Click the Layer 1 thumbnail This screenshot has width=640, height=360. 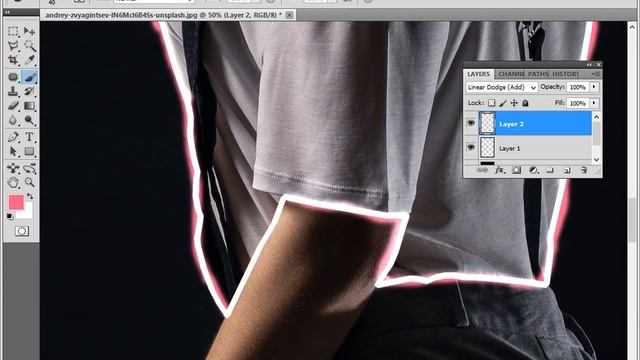click(487, 147)
